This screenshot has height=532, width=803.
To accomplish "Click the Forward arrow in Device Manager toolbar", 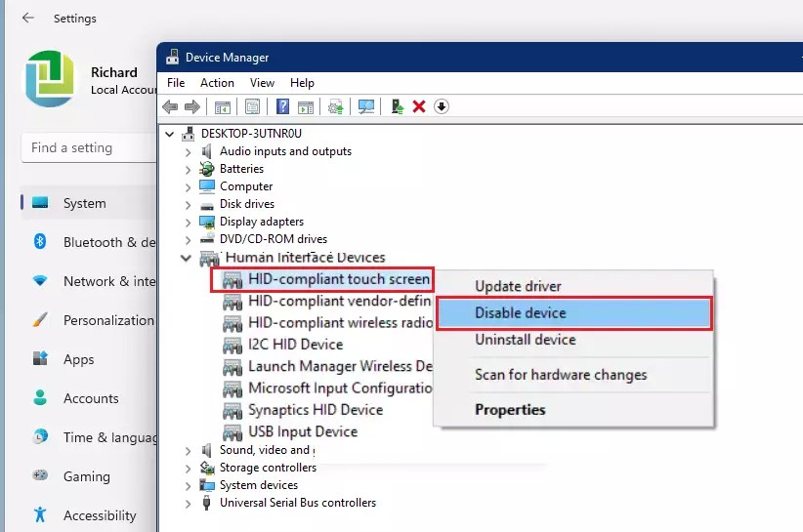I will click(192, 107).
